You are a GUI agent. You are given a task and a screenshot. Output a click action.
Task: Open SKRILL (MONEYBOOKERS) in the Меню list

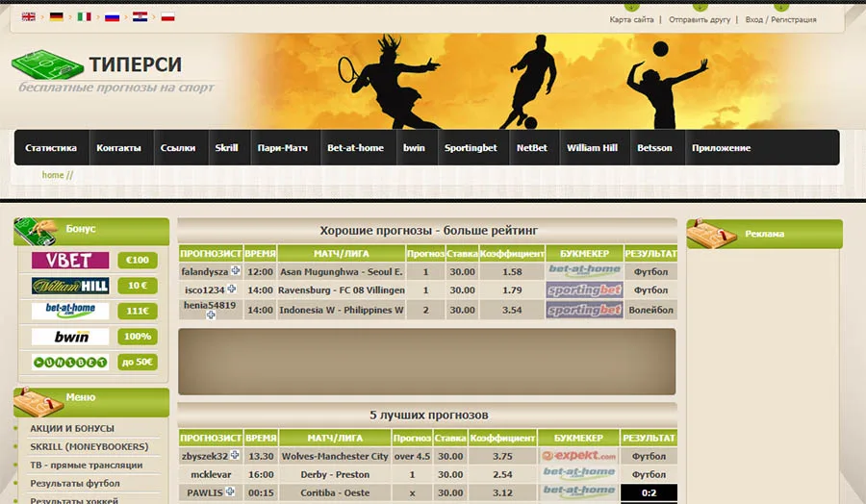pos(89,446)
